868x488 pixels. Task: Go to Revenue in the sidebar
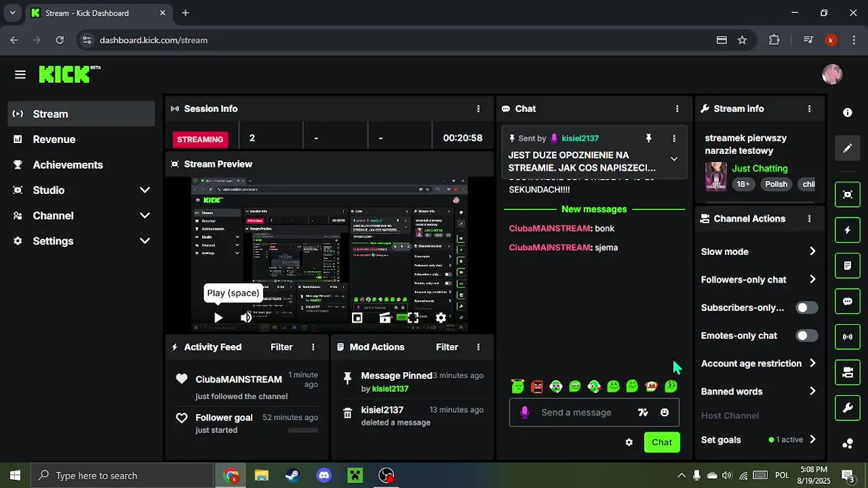tap(81, 140)
